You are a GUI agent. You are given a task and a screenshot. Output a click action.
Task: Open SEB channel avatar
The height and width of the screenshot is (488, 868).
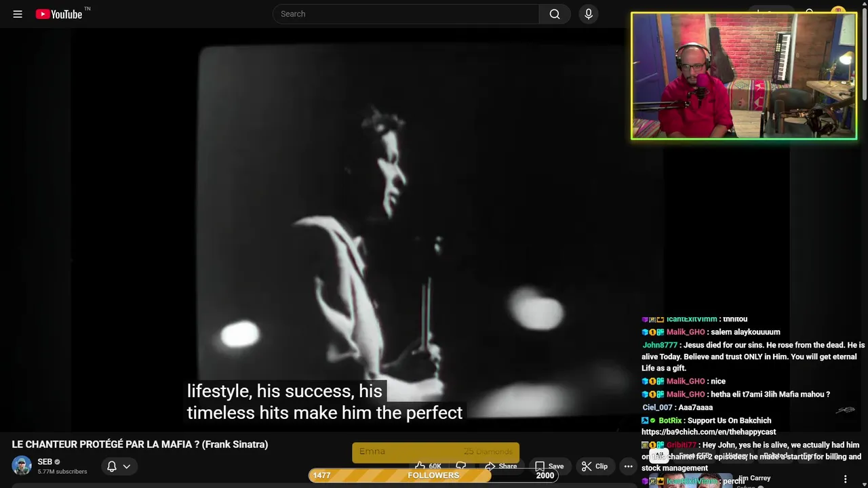pos(22,466)
